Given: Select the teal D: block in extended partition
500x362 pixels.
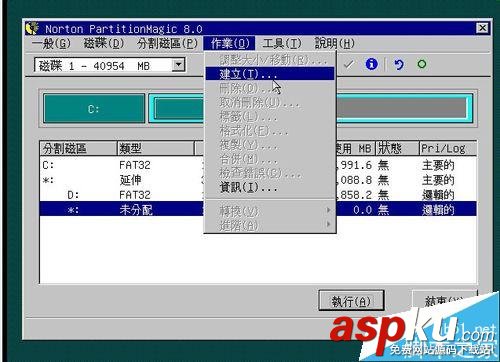Looking at the screenshot, I should 179,109.
